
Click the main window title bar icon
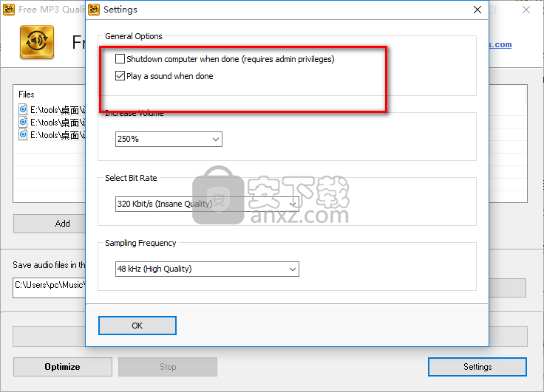[9, 10]
